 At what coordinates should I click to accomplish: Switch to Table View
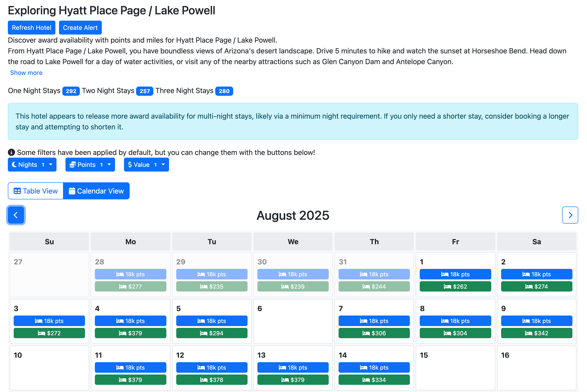pyautogui.click(x=35, y=191)
